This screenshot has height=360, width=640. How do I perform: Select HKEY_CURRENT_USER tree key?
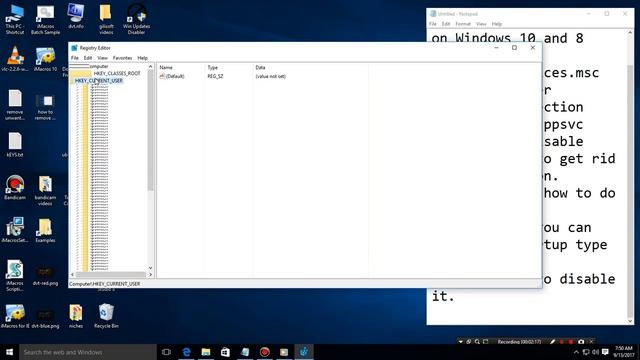click(x=99, y=81)
